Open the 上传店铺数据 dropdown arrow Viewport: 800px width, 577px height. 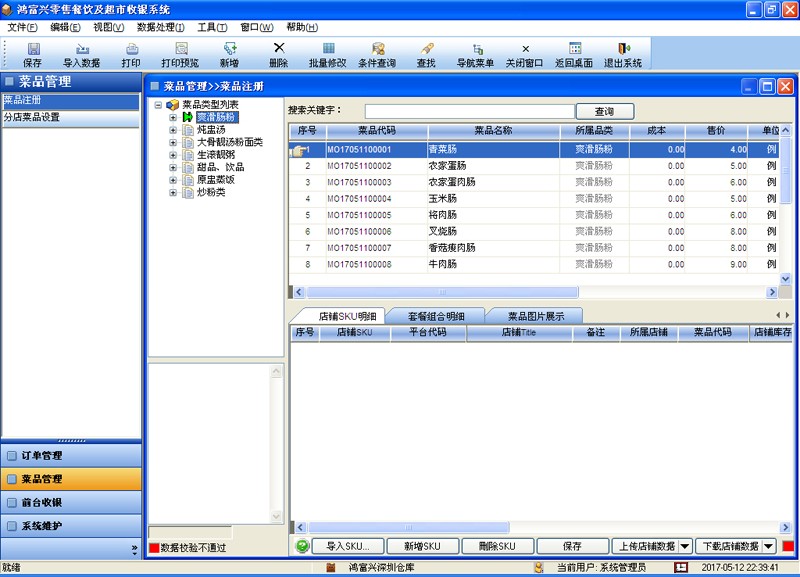click(685, 546)
